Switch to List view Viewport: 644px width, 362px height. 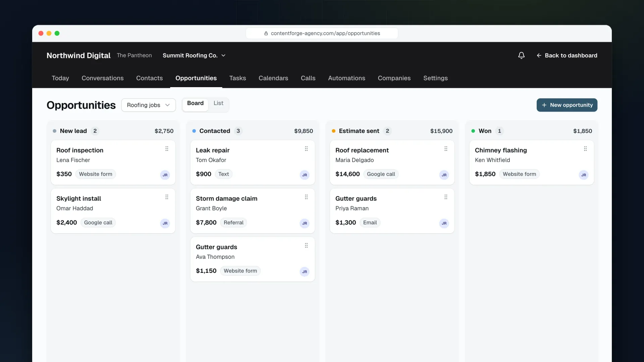(x=218, y=104)
